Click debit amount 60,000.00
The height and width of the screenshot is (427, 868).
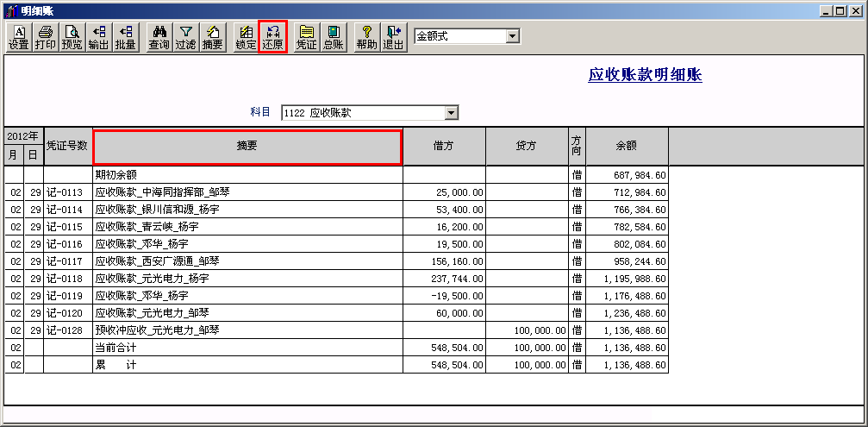pos(459,313)
